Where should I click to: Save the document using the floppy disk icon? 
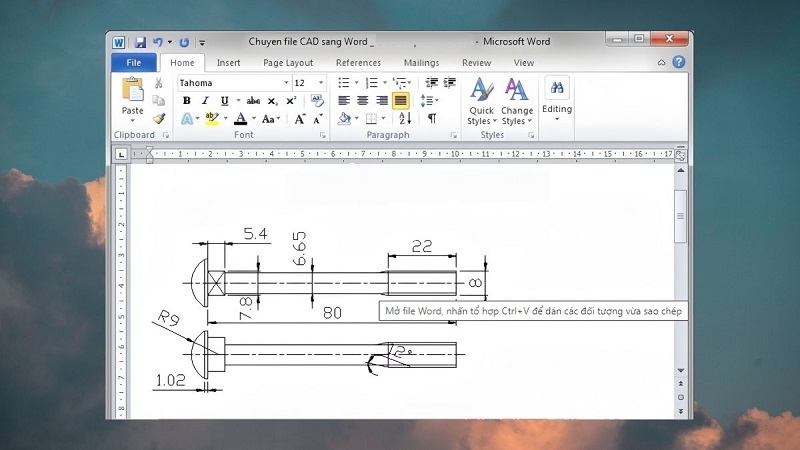[x=140, y=42]
